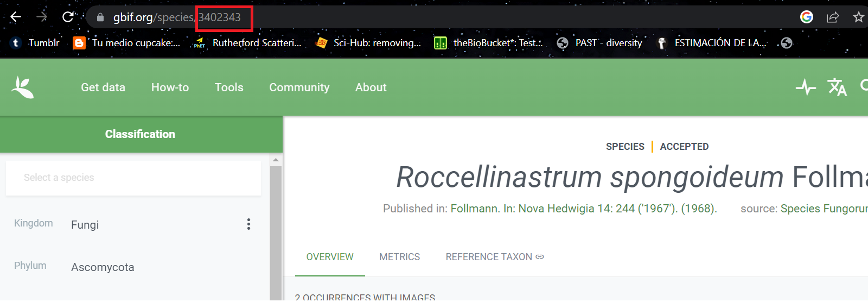Open the Get data menu
This screenshot has height=302, width=868.
click(103, 87)
